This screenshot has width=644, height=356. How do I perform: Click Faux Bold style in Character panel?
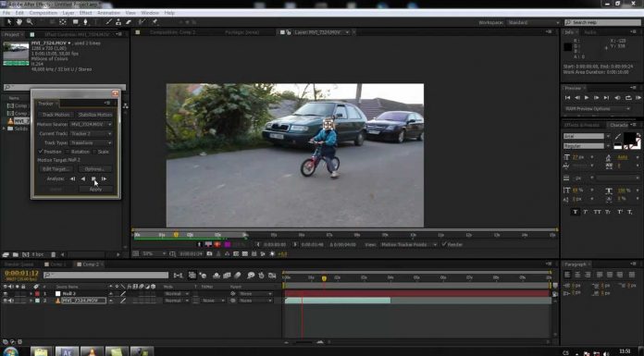click(x=575, y=212)
